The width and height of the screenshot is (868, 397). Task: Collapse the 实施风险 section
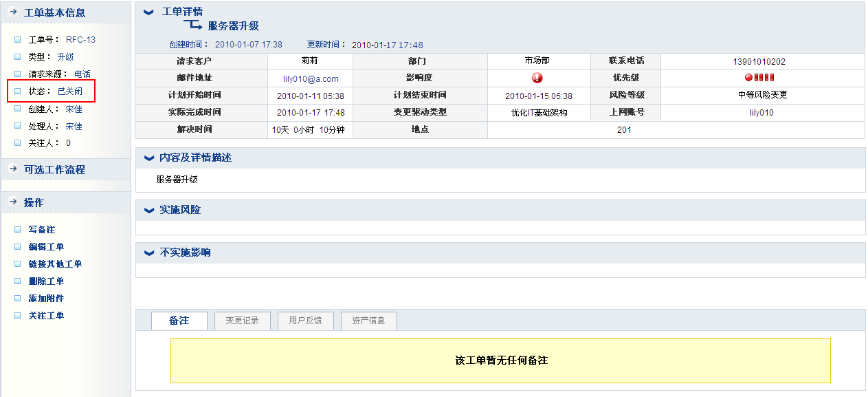pos(148,211)
